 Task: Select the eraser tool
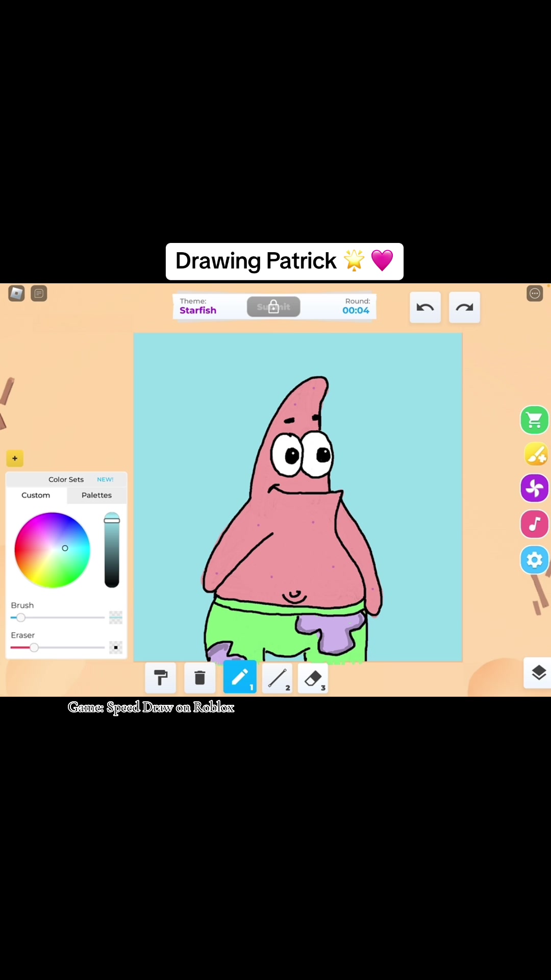pos(313,678)
